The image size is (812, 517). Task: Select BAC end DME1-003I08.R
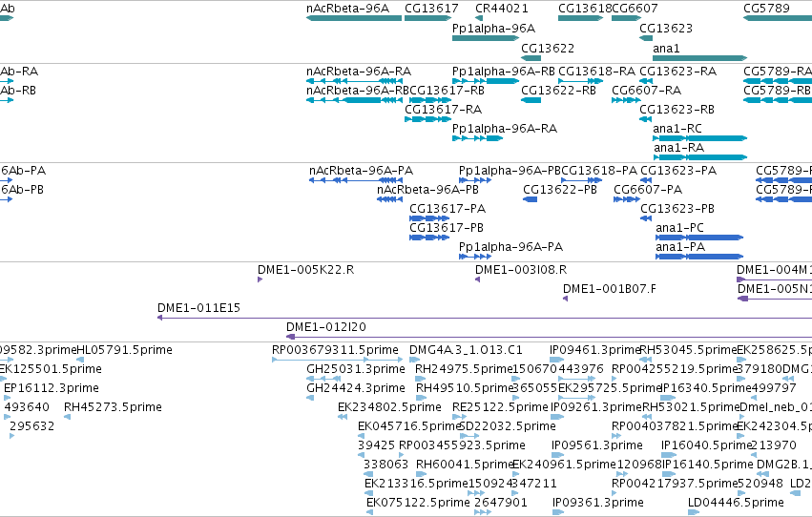(477, 280)
